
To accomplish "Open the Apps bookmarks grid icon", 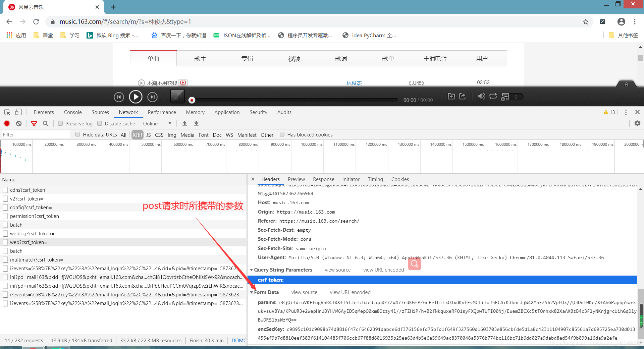I will pos(9,35).
